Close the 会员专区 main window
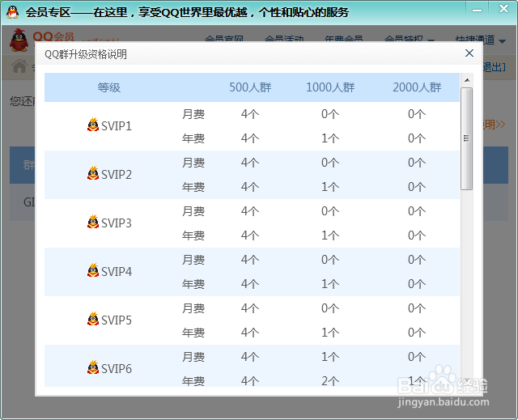 503,9
